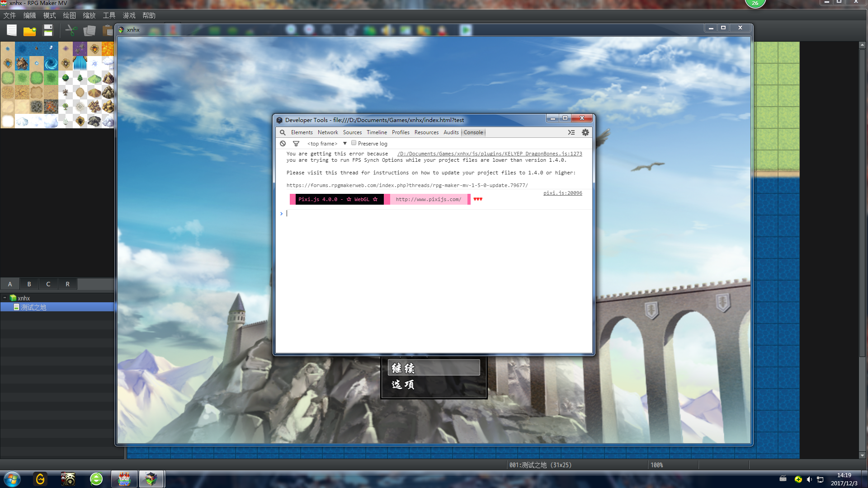The image size is (868, 488).
Task: Click the 100% zoom value in the status bar
Action: click(x=656, y=465)
